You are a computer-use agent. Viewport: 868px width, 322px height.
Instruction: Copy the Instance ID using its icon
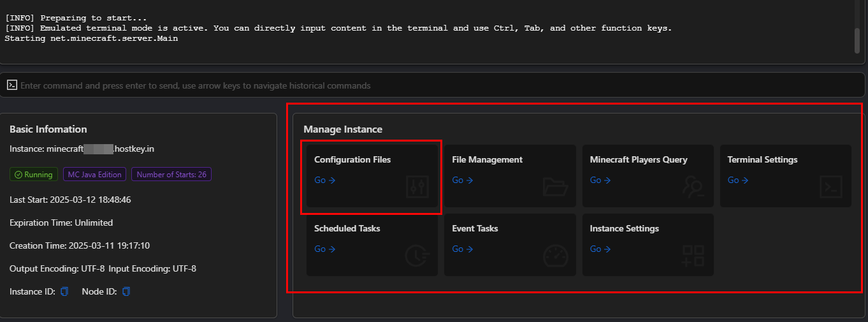tap(64, 291)
